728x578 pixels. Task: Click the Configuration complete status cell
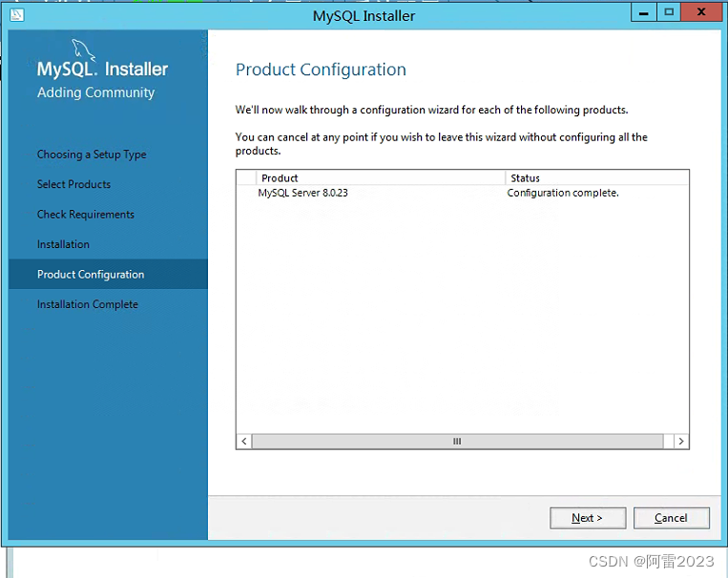(563, 193)
